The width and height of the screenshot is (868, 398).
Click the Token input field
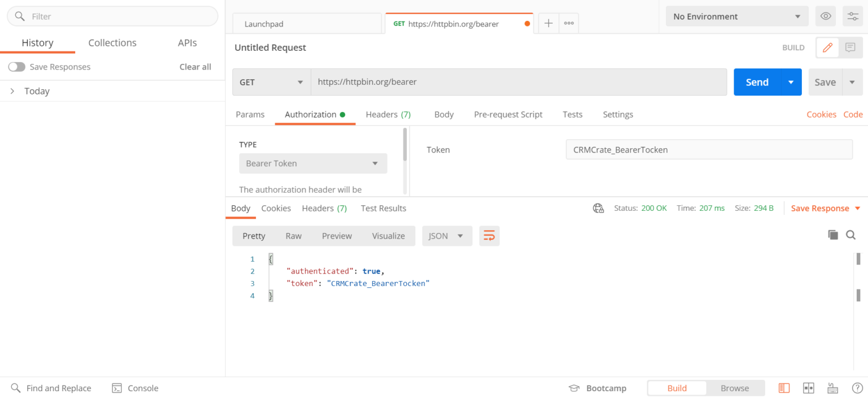pos(709,150)
